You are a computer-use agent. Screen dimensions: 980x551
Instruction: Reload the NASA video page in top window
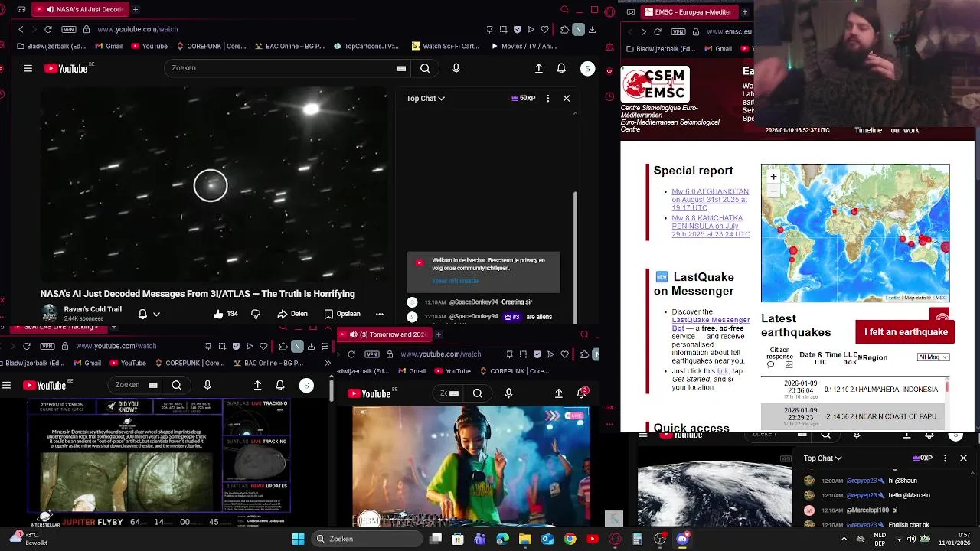click(47, 29)
